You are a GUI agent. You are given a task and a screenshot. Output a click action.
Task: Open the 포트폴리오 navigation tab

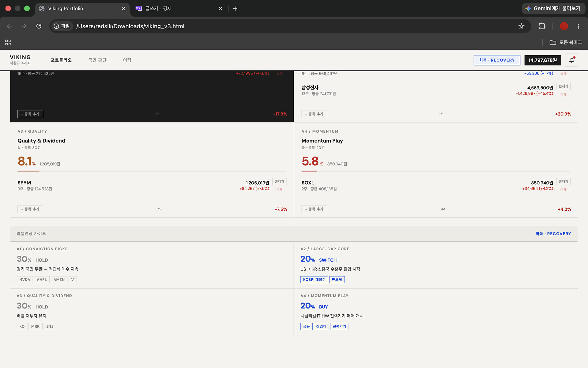[x=61, y=60]
